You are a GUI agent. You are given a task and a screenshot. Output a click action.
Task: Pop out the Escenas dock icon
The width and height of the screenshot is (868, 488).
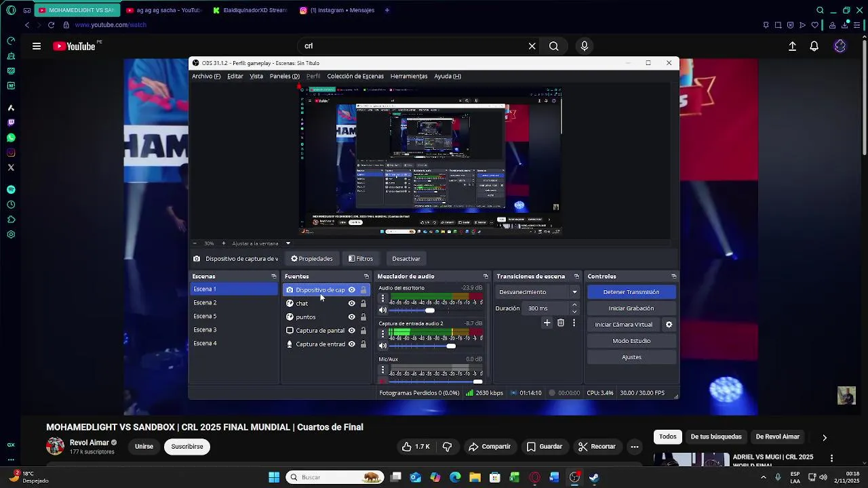click(274, 277)
